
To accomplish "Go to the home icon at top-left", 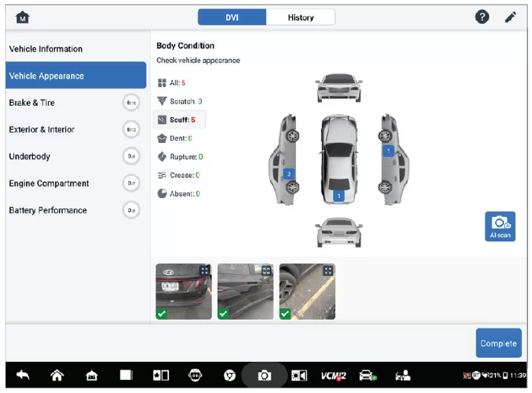I will (23, 17).
